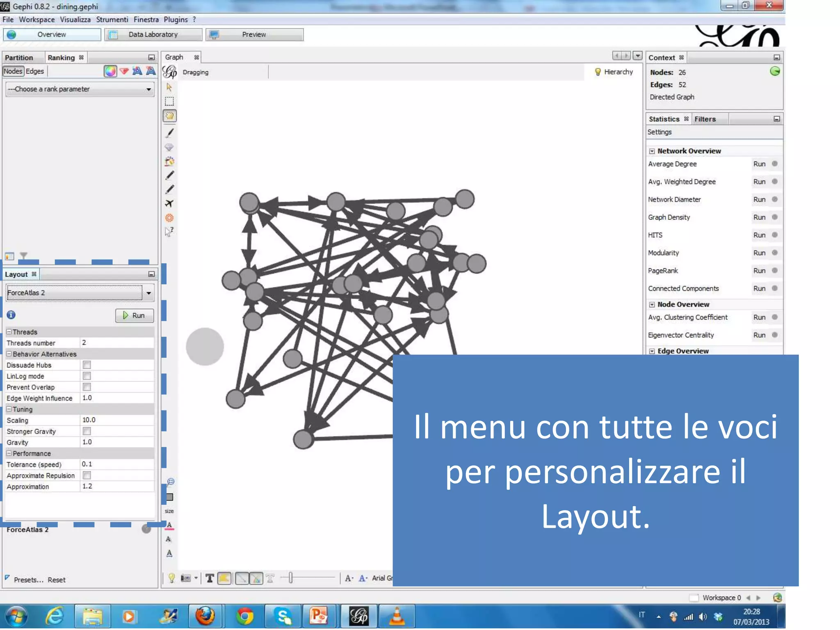
Task: Collapse the Edge Overview section
Action: point(652,352)
